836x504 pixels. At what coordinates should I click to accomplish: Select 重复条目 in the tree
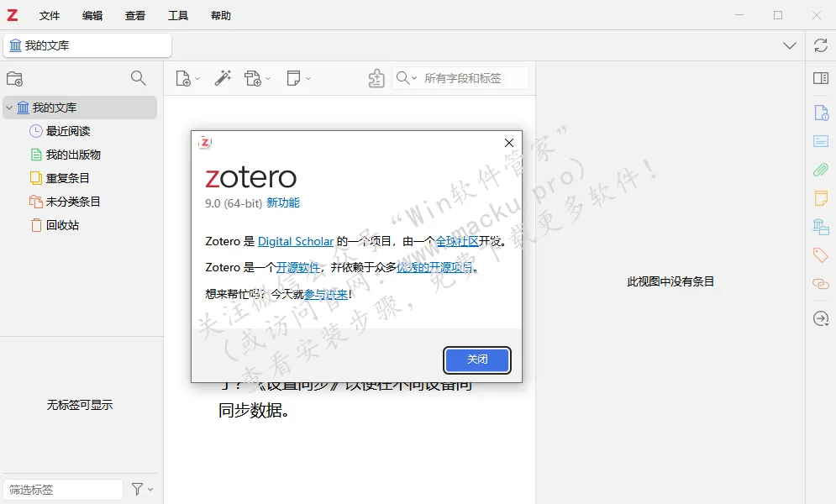click(x=68, y=178)
